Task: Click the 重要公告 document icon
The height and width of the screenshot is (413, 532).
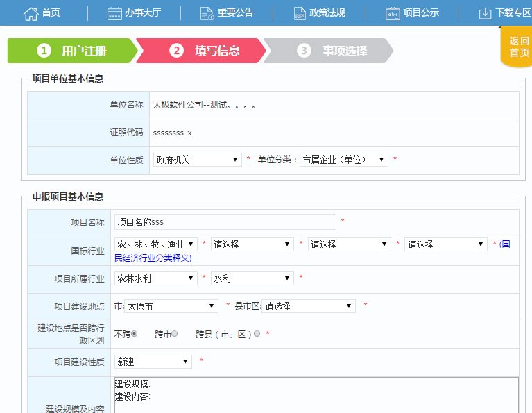Action: click(x=207, y=13)
